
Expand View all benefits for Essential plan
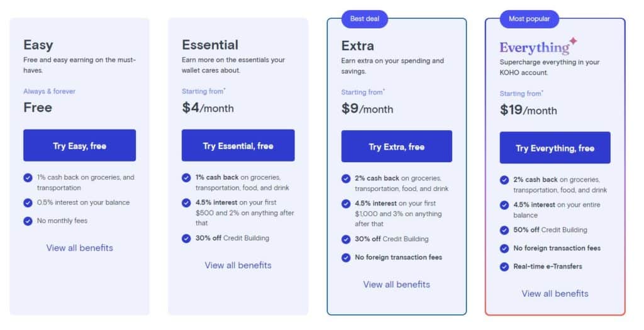(x=238, y=265)
